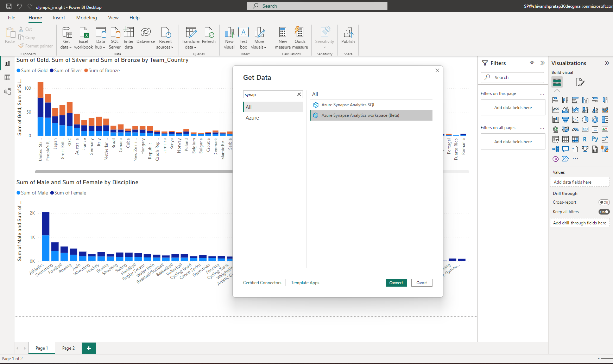Toggle Keep all filters switch
Image resolution: width=613 pixels, height=364 pixels.
coord(604,212)
